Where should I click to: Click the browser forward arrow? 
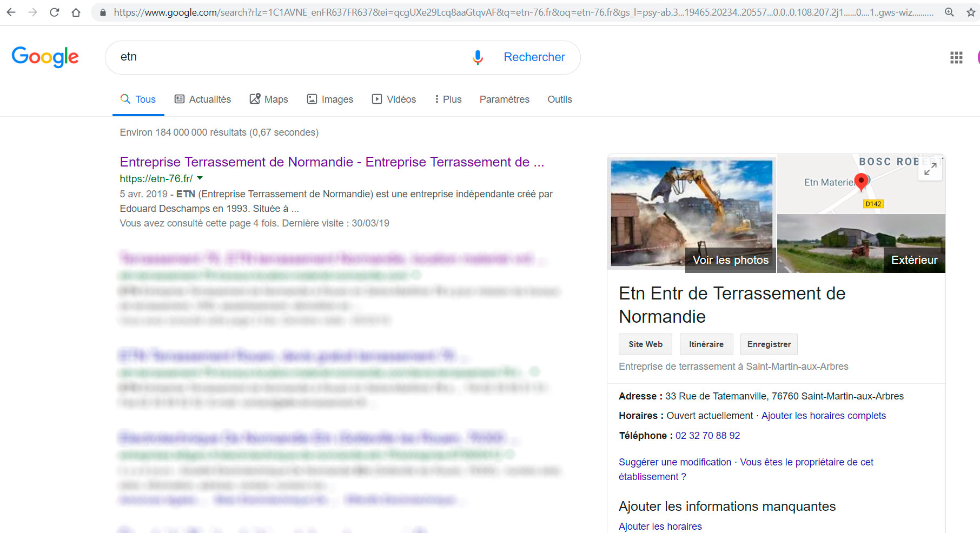pyautogui.click(x=32, y=12)
